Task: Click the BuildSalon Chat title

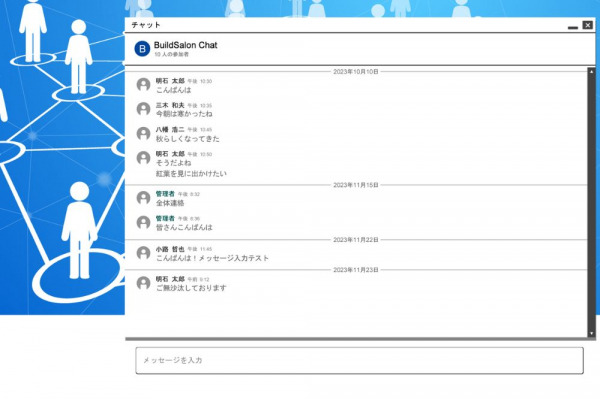Action: tap(186, 45)
